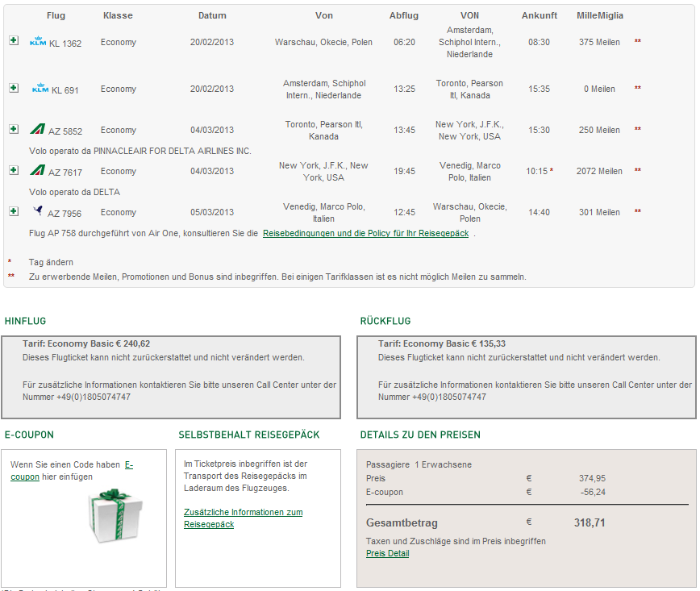Click Alitalia logo beside AZ 5852
The height and width of the screenshot is (591, 700).
(37, 130)
